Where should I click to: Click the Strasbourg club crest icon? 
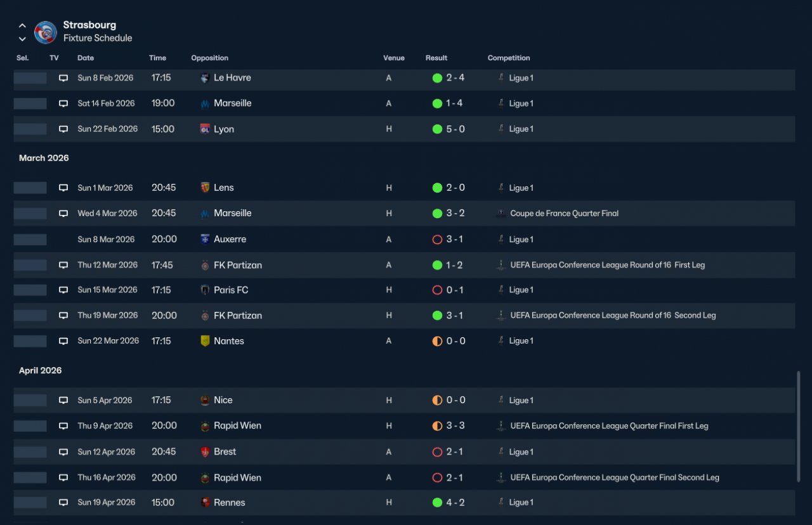[46, 32]
